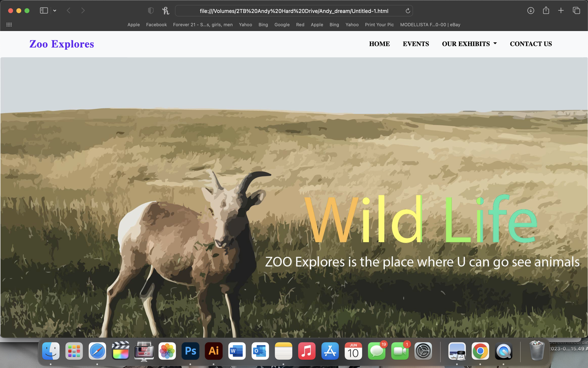Click the CONTACT US link
Screen dimensions: 588x368
[x=531, y=44]
